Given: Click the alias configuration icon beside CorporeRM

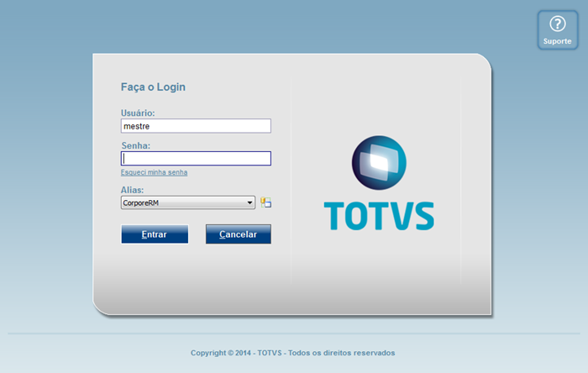Looking at the screenshot, I should [266, 202].
